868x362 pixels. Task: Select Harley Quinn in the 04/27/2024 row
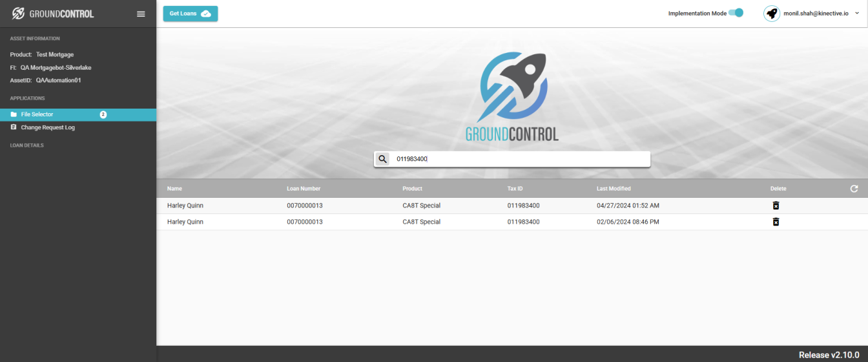[185, 206]
